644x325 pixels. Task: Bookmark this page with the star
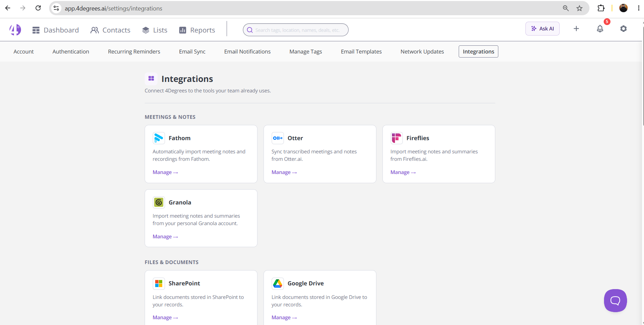click(x=580, y=8)
